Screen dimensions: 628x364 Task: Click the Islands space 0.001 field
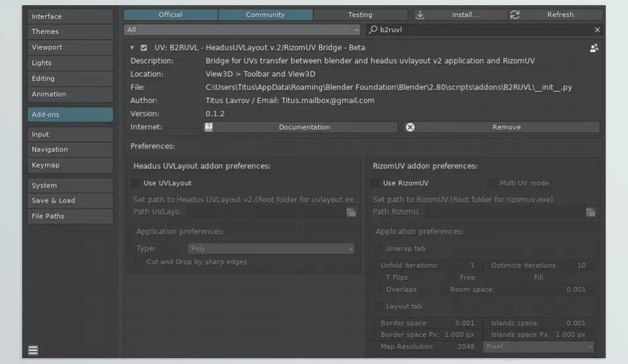click(538, 323)
